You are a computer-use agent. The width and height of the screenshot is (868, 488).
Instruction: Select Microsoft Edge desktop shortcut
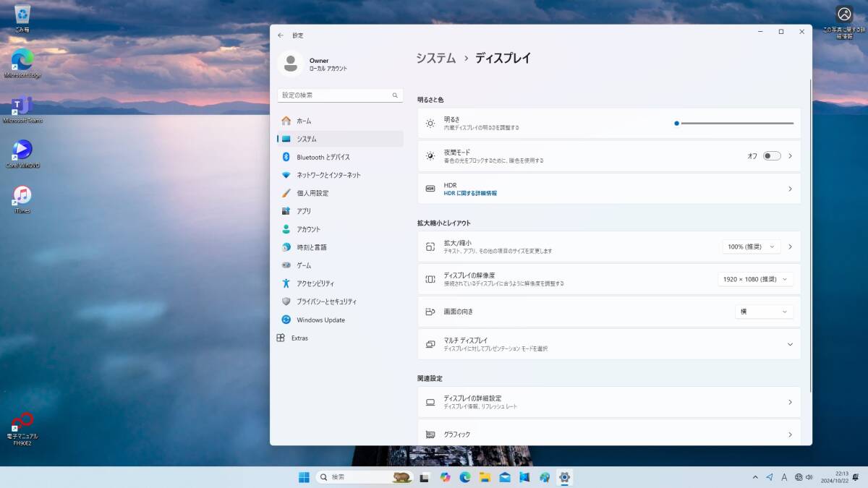(x=22, y=64)
